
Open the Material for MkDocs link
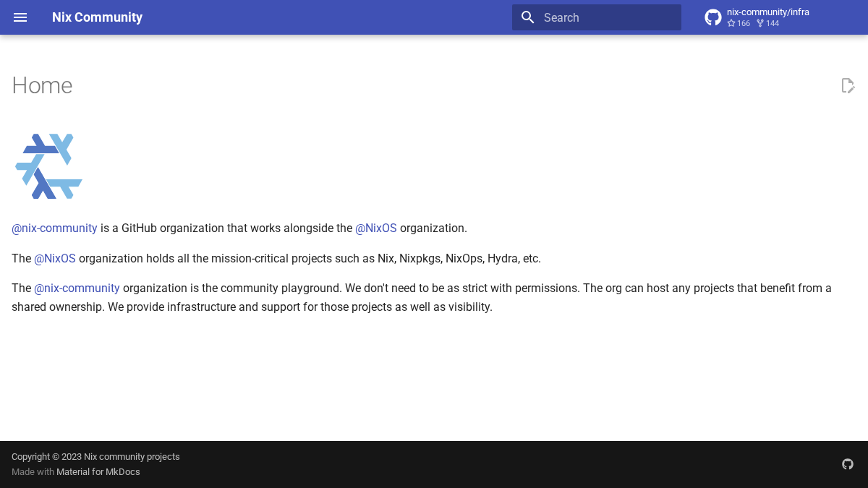click(x=98, y=472)
